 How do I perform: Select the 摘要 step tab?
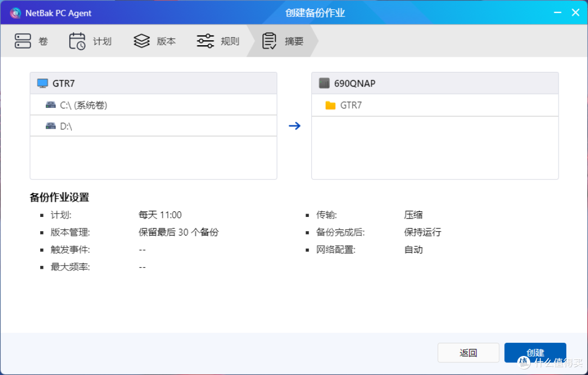click(283, 41)
